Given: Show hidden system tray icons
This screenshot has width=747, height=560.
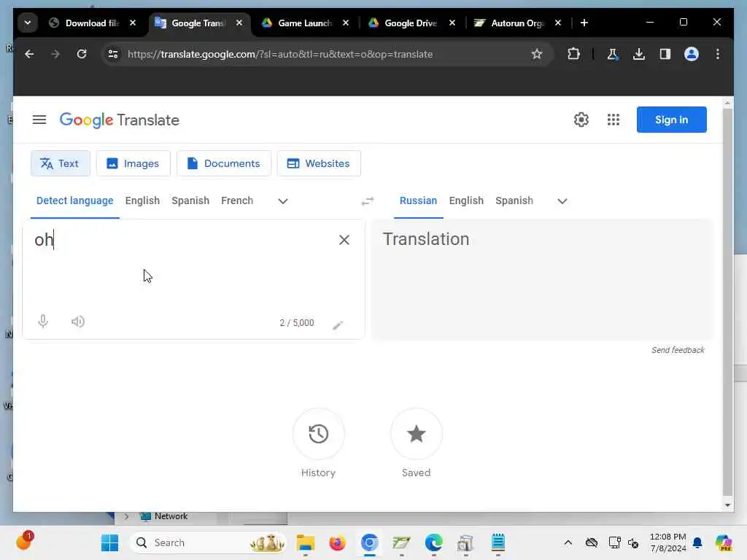Looking at the screenshot, I should [x=568, y=542].
